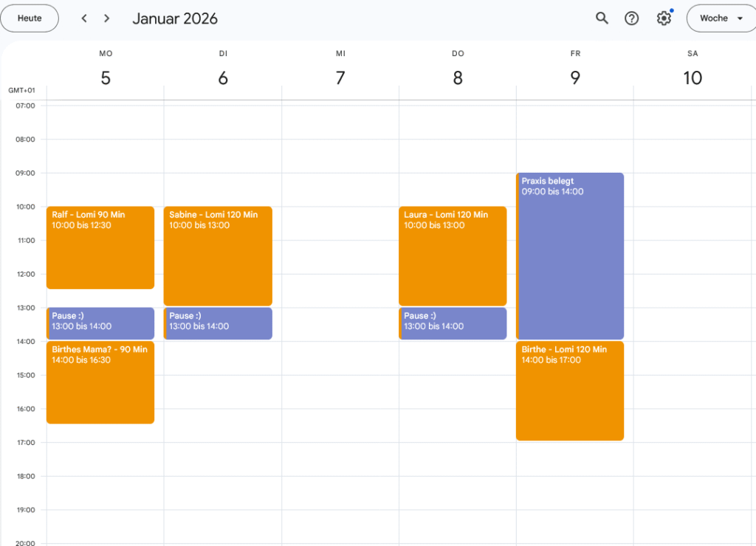756x546 pixels.
Task: Click the Heute button
Action: (30, 18)
